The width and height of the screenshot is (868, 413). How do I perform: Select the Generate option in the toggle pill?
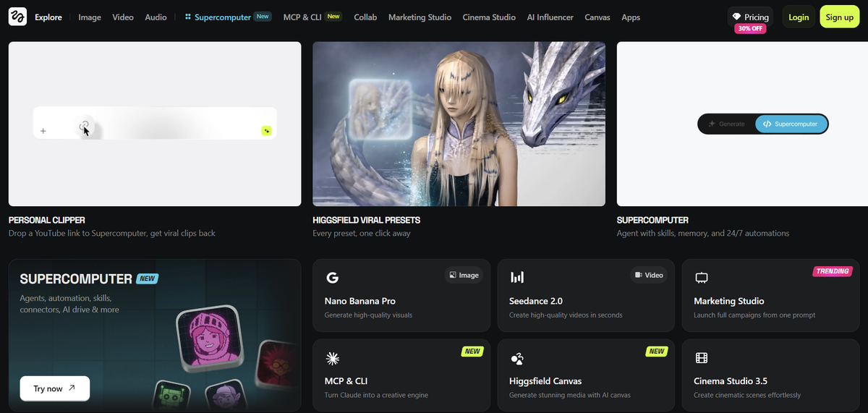[727, 124]
